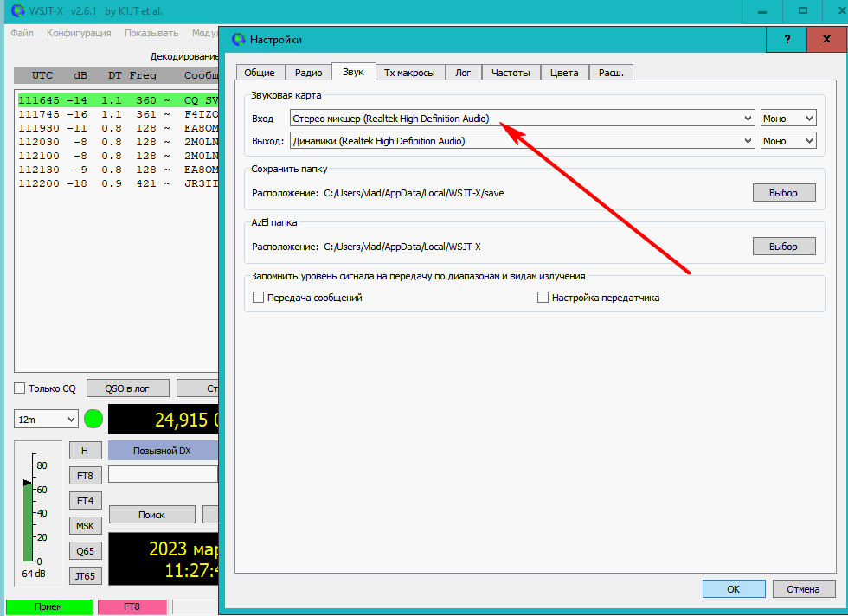
Task: Click the help question mark button
Action: coord(787,40)
